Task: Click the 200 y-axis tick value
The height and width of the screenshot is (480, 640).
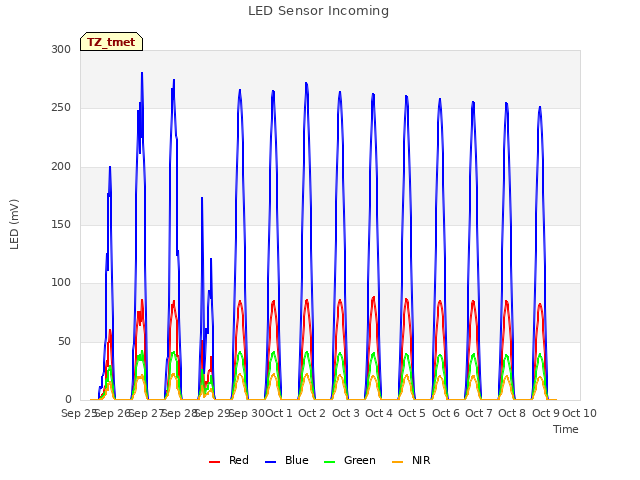Action: pyautogui.click(x=61, y=167)
